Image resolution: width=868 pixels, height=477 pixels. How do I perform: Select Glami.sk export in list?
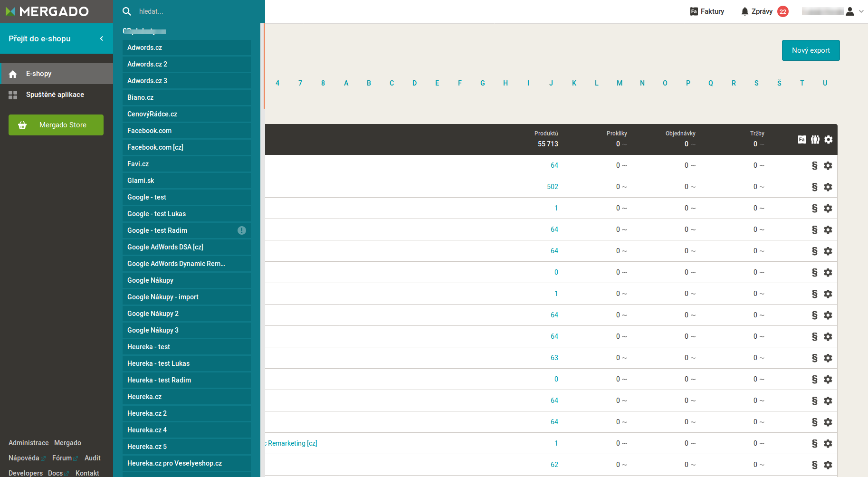[187, 181]
